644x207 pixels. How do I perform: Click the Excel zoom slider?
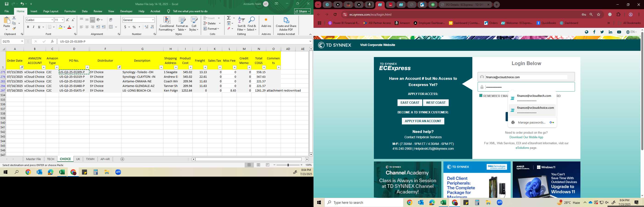coord(288,165)
